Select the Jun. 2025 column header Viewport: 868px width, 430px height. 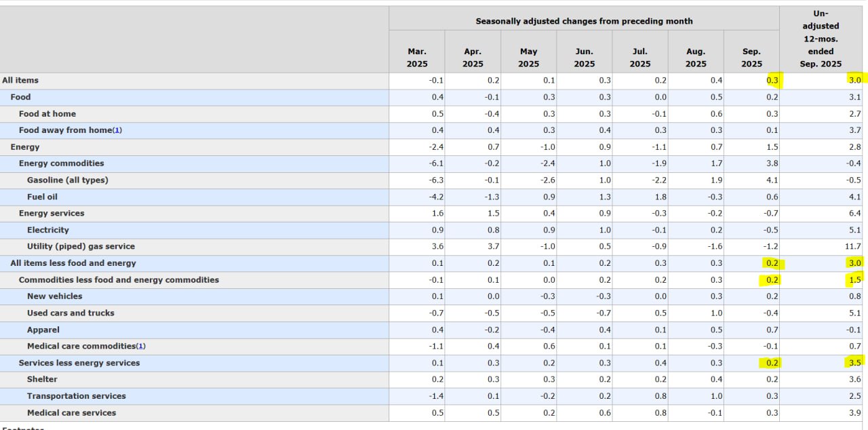point(584,57)
